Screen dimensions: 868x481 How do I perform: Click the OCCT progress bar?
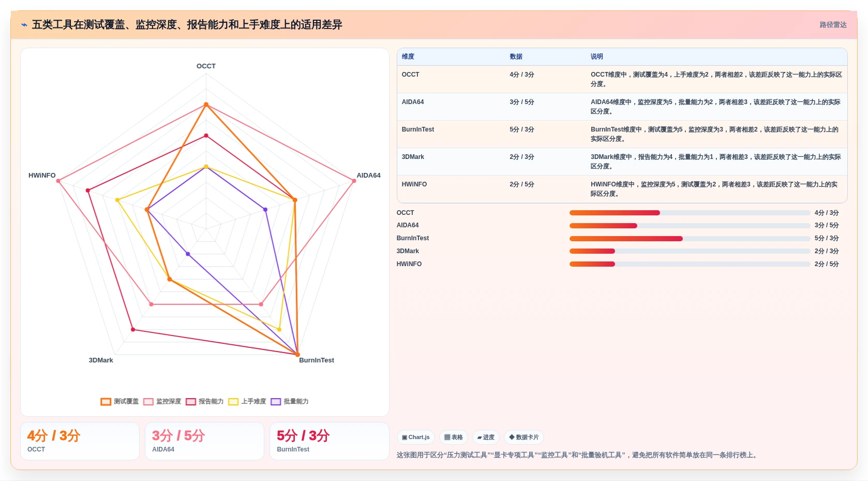click(690, 213)
